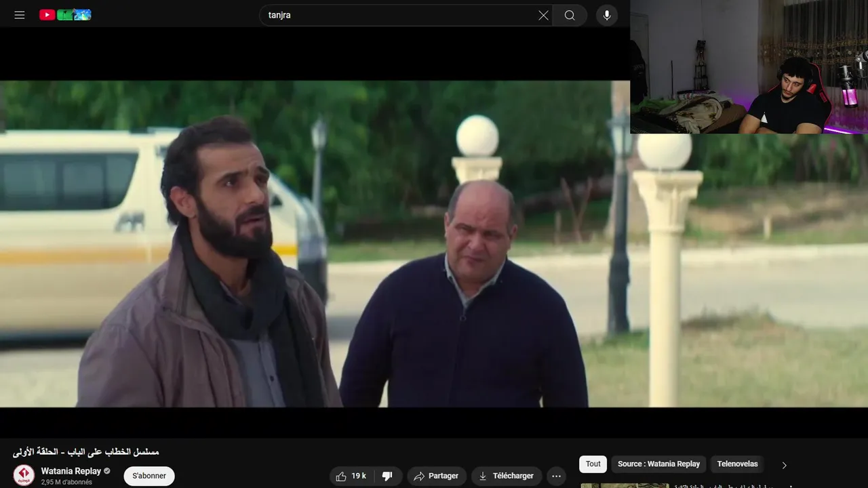
Task: Select the 'Tout' filter chip
Action: 593,464
